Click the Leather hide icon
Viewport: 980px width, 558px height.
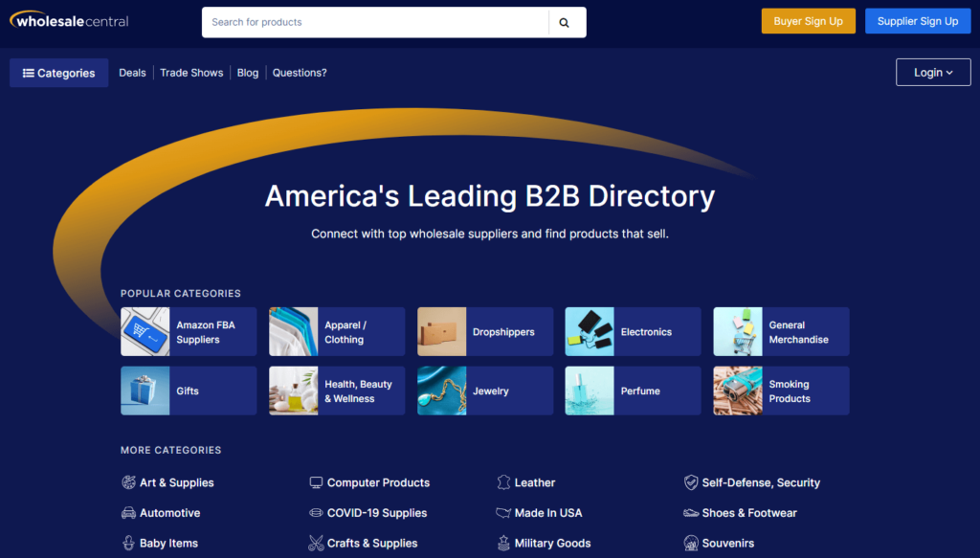[503, 482]
